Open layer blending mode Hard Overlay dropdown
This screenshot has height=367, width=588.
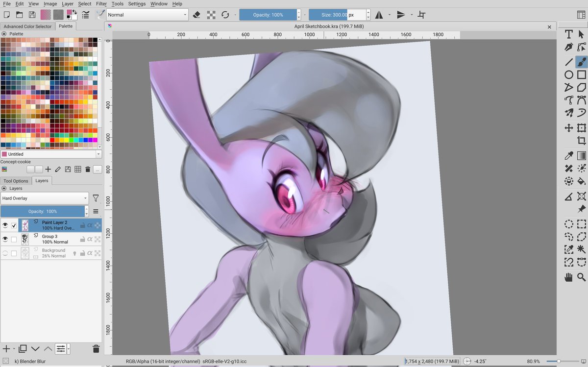pyautogui.click(x=44, y=198)
